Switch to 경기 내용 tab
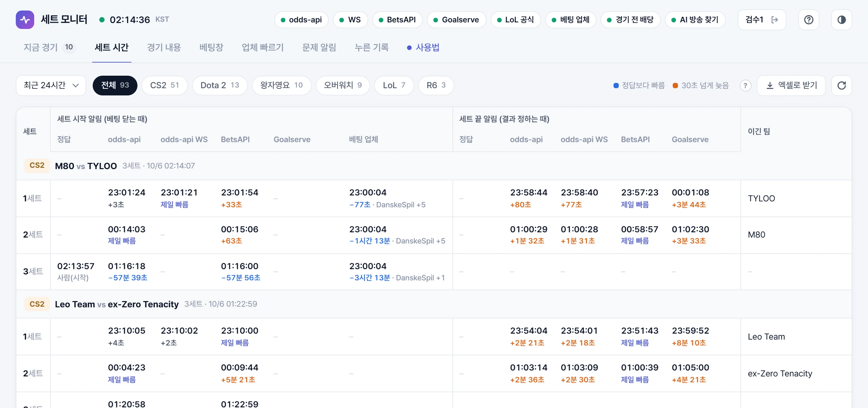Image resolution: width=868 pixels, height=408 pixels. (x=164, y=47)
